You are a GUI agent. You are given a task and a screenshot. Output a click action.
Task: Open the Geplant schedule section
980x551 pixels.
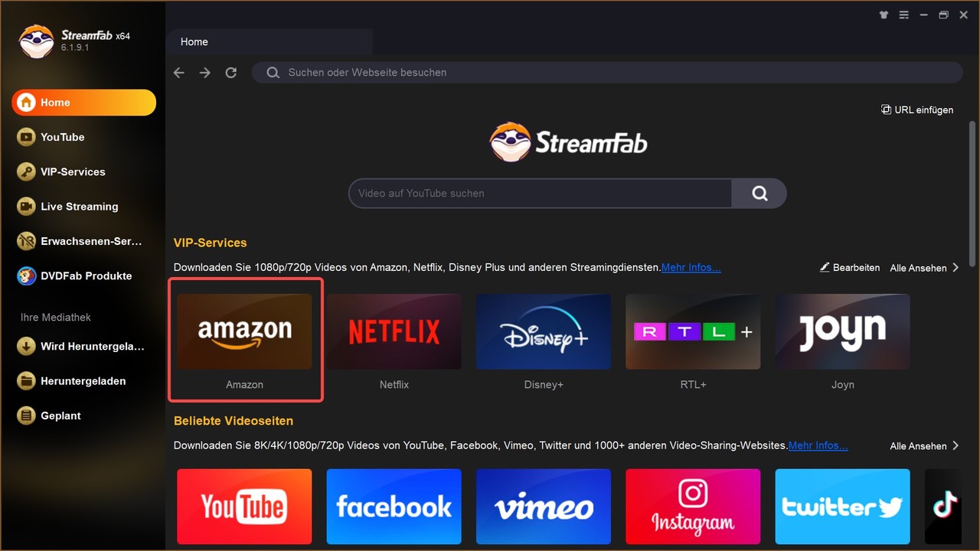point(60,416)
